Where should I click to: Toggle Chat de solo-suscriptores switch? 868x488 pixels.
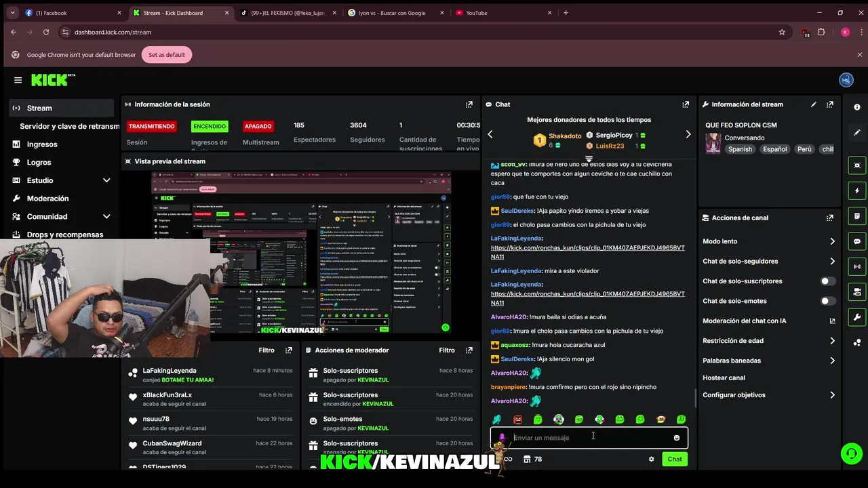tap(827, 281)
